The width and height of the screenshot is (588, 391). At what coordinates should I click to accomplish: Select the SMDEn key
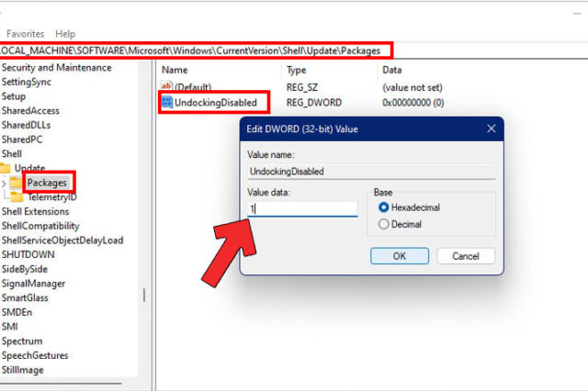click(17, 312)
